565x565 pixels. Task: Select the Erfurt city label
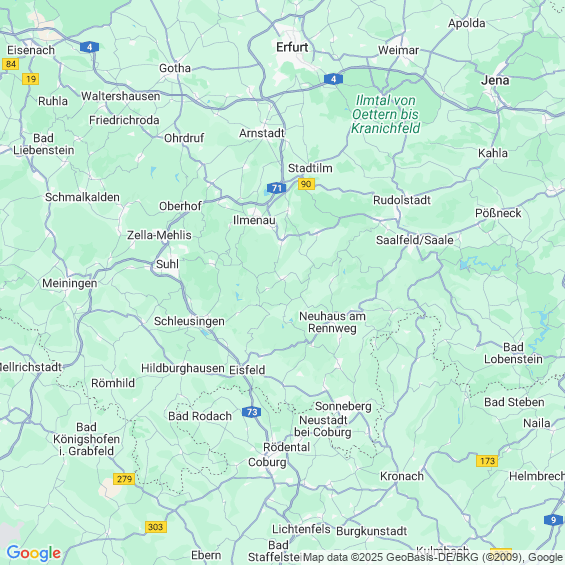[292, 47]
